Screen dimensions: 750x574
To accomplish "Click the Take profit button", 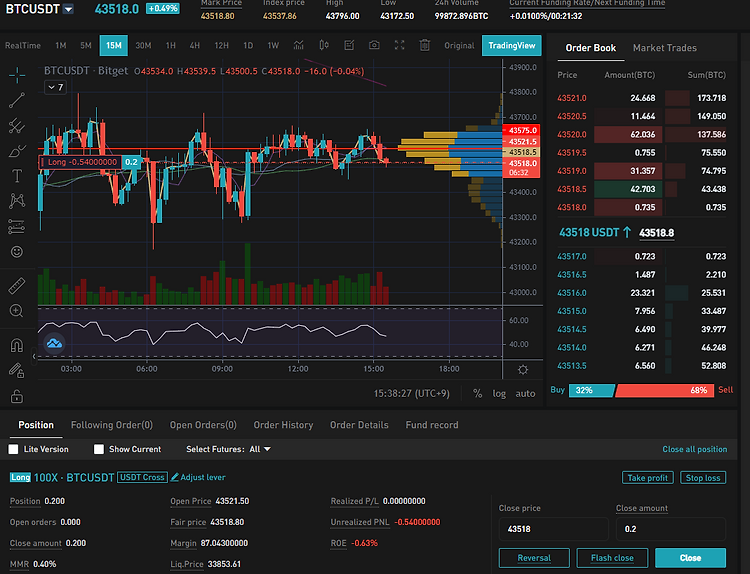I will tap(648, 478).
